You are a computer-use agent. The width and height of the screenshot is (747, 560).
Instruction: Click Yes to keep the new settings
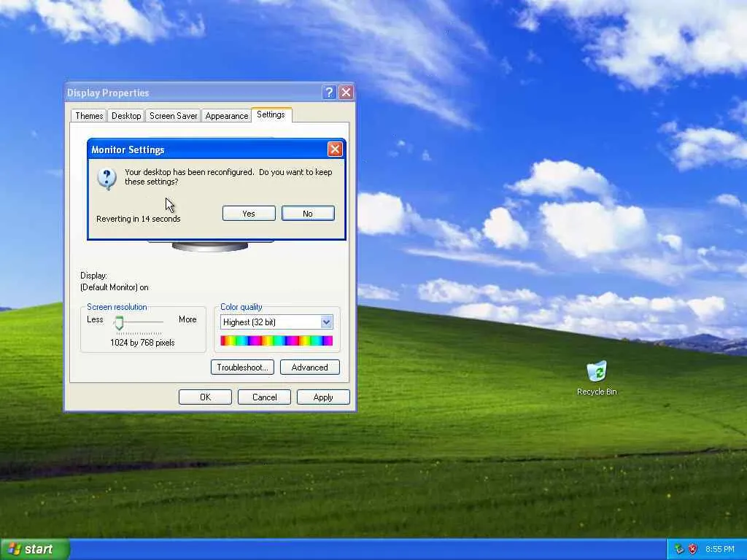pos(249,214)
